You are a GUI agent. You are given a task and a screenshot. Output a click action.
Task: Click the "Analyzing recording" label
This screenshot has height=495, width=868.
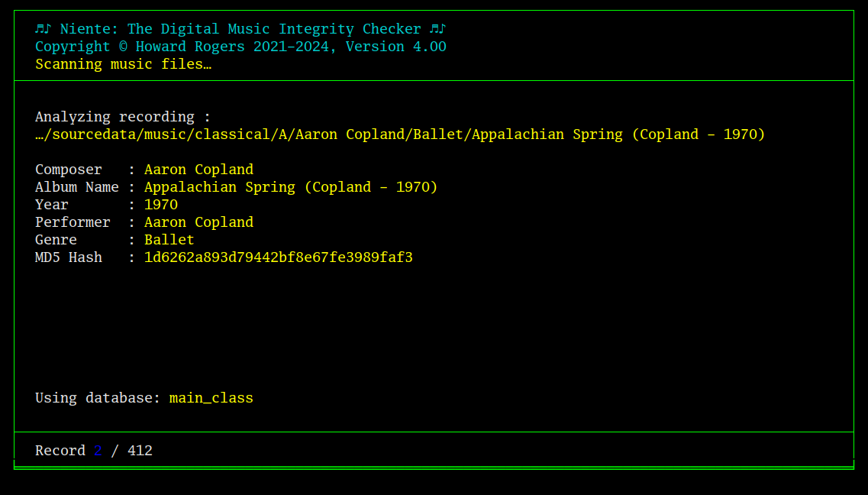(115, 117)
